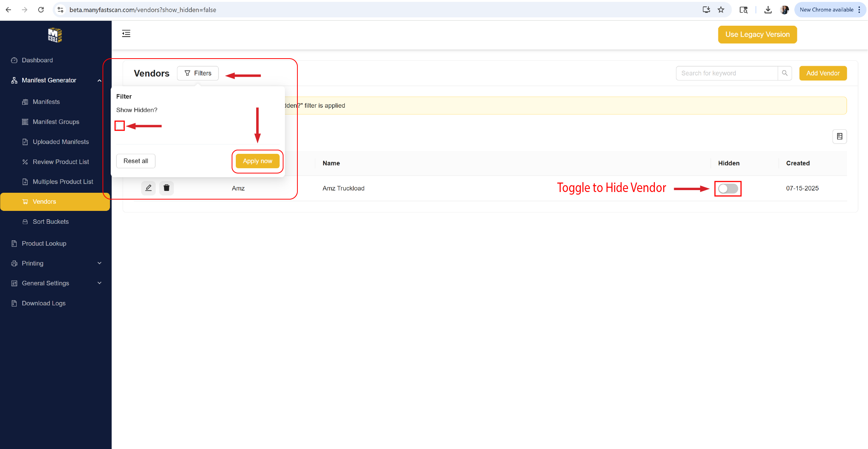Open Uploaded Manifests in sidebar
868x449 pixels.
tap(60, 142)
